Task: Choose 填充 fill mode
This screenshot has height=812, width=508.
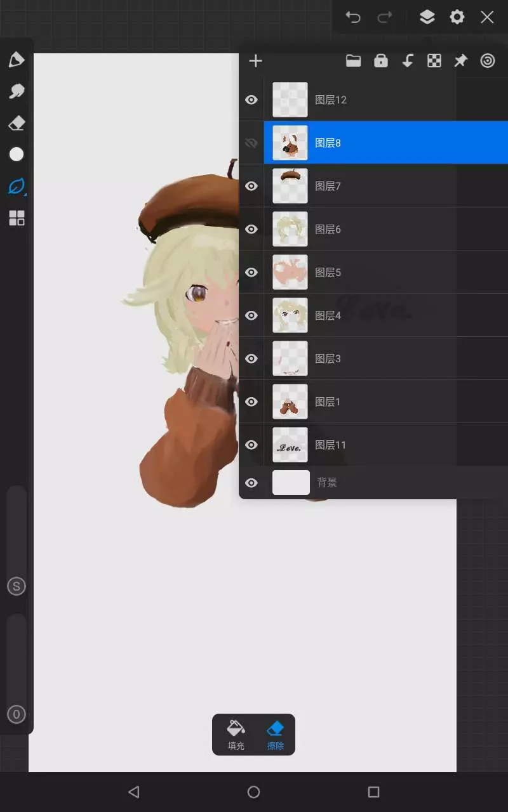Action: click(236, 735)
